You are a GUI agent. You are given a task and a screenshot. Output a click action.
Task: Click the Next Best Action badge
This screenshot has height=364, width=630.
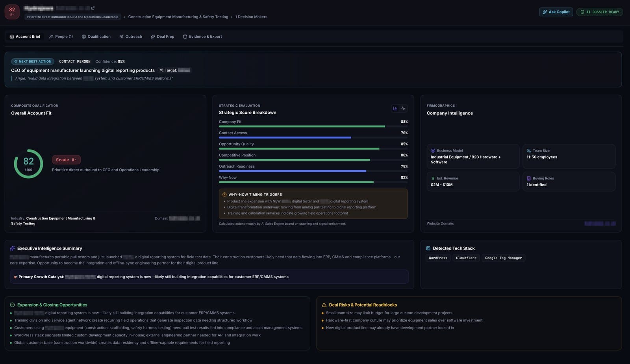coord(33,61)
